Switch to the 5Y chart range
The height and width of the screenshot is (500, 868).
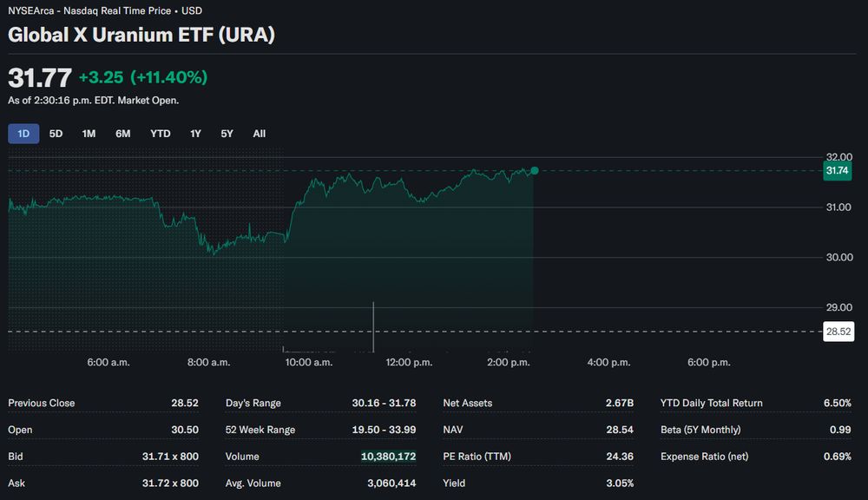point(227,134)
